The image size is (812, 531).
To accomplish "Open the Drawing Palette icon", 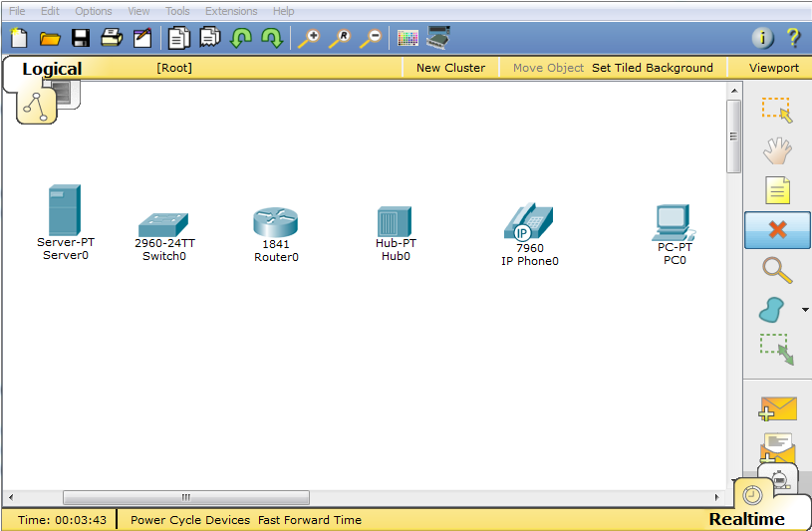I will tap(407, 38).
